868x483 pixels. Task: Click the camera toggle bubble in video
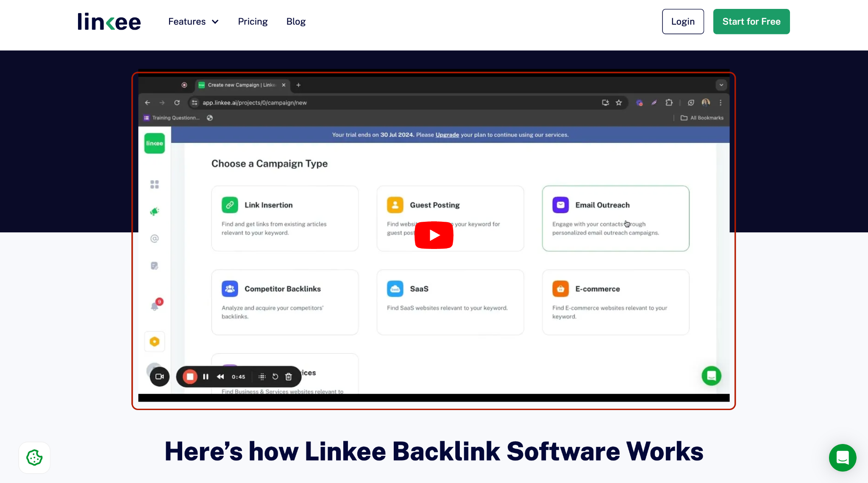(x=159, y=377)
